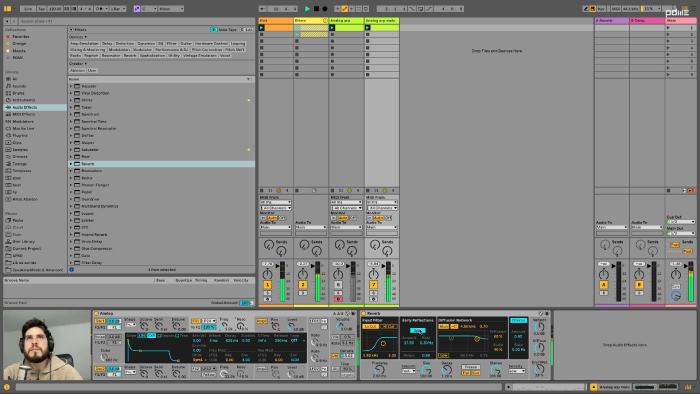Toggle the Reverb Lo Cut filter button
Viewport: 700px width, 394px height.
pyautogui.click(x=370, y=327)
